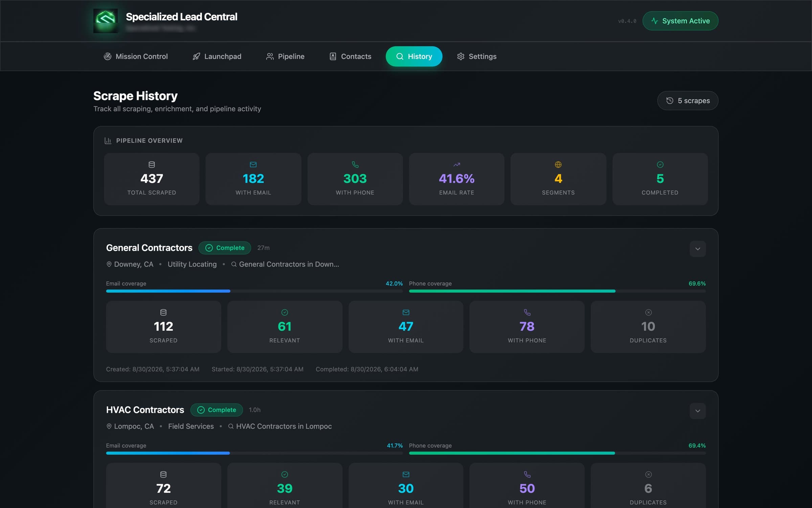The image size is (812, 508).
Task: Click the v0.4.0 version label
Action: (627, 21)
